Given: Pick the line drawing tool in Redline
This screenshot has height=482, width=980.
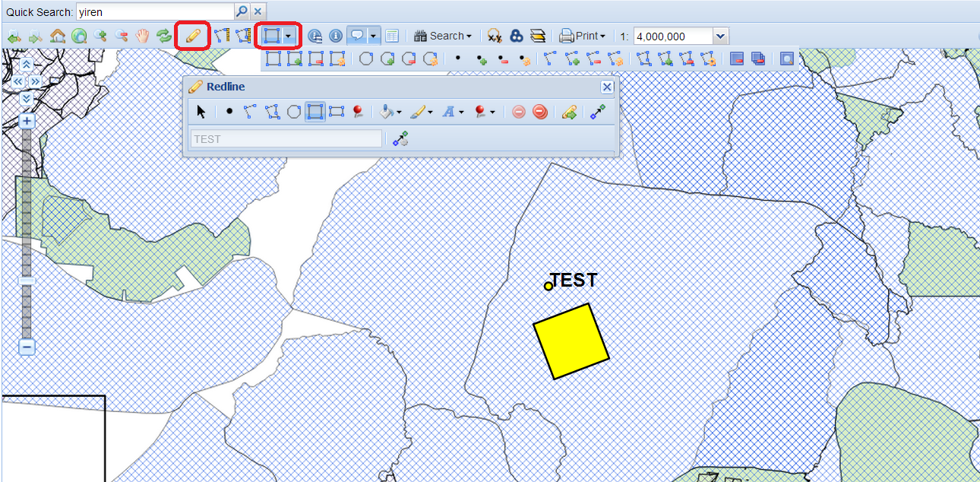Looking at the screenshot, I should pos(251,112).
